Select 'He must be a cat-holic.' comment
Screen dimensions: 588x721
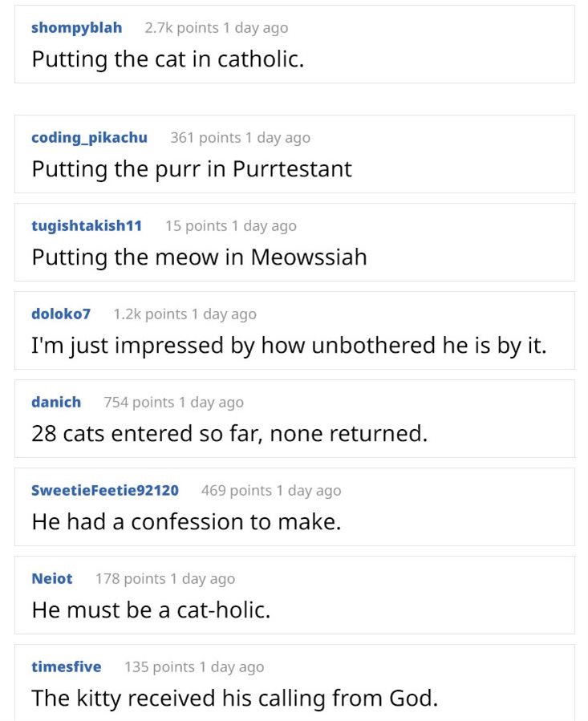[x=151, y=610]
